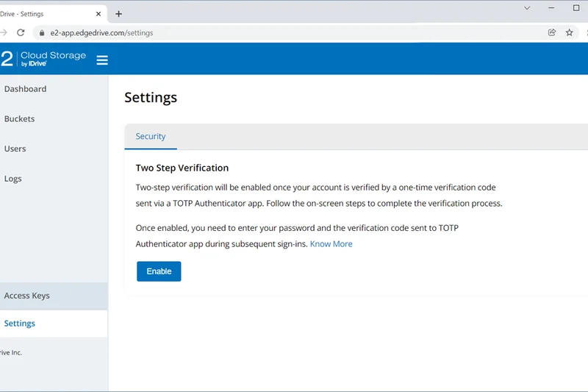This screenshot has height=392, width=588.
Task: Toggle the hamburger sidebar menu icon
Action: click(x=102, y=60)
